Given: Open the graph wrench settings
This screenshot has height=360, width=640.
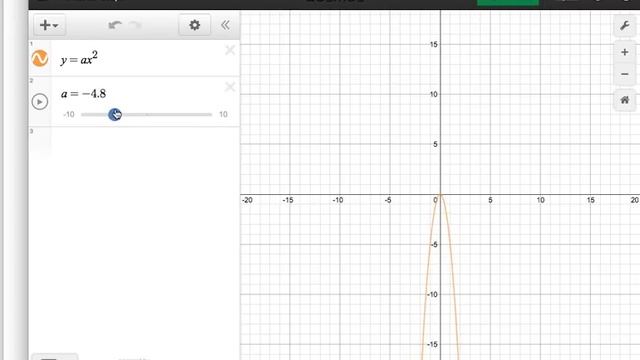Looking at the screenshot, I should point(624,26).
